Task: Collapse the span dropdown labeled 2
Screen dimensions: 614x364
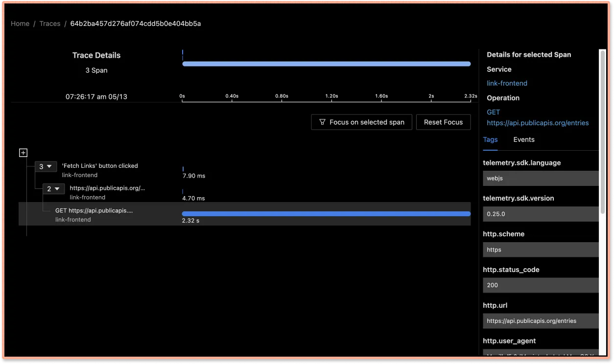Action: pyautogui.click(x=53, y=189)
